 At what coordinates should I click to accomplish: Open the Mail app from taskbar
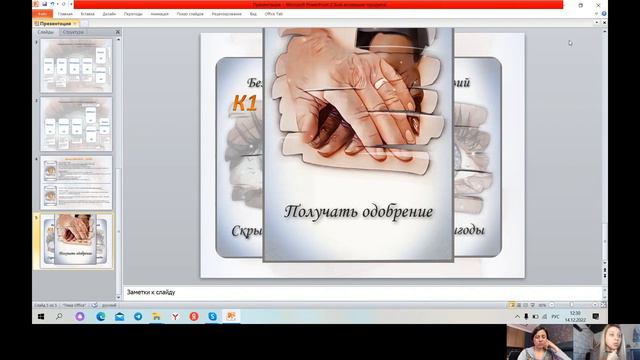pos(119,316)
